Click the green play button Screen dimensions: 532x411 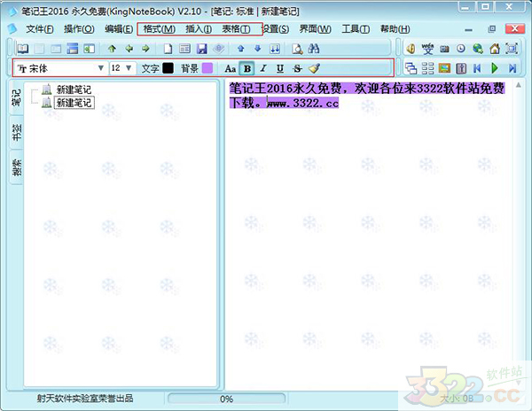pyautogui.click(x=495, y=68)
